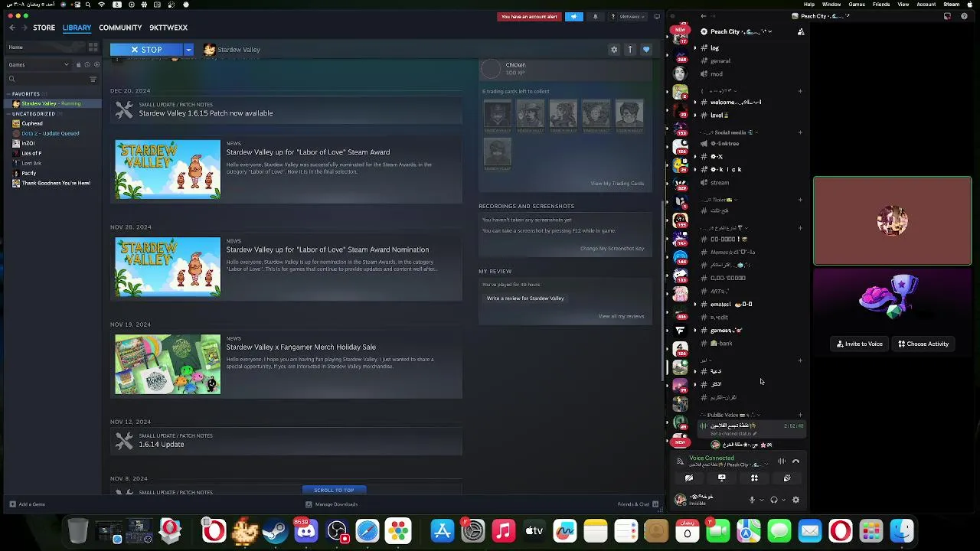Open the Steam Library tab

click(x=77, y=28)
